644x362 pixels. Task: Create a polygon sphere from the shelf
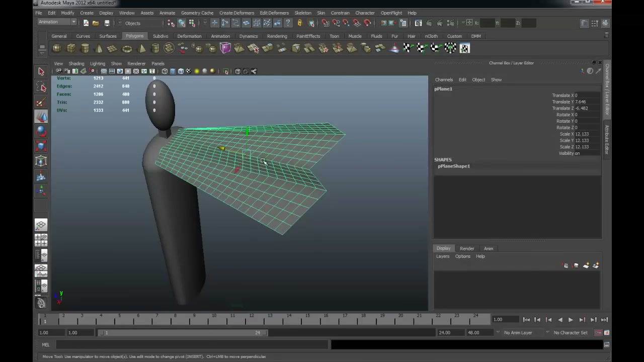57,48
